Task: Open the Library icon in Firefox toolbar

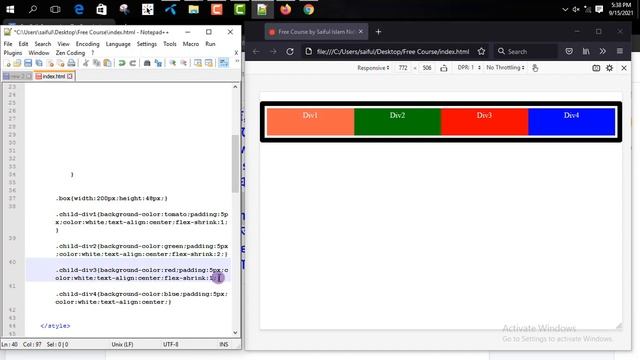Action: (x=586, y=51)
